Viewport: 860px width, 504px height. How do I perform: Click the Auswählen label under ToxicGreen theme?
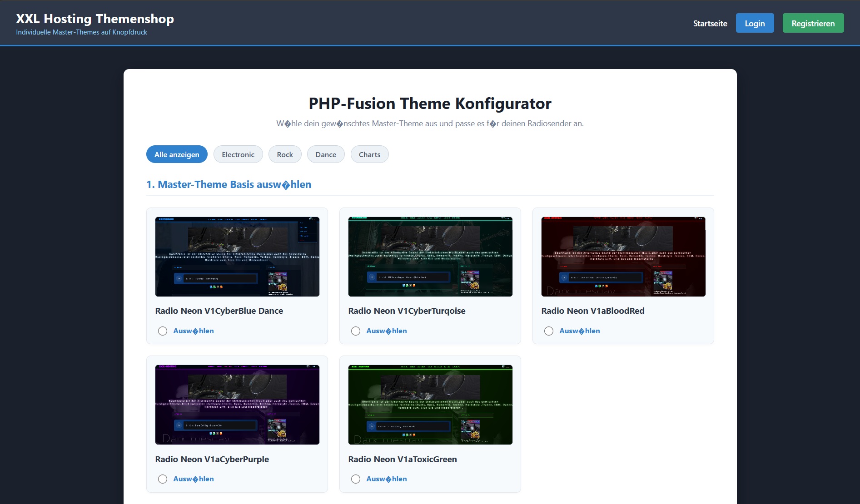tap(387, 479)
